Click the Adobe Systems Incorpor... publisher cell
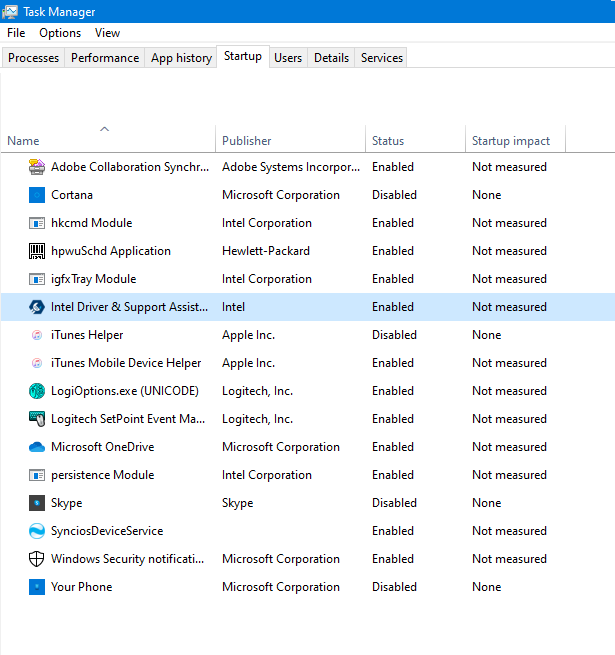This screenshot has height=655, width=615. 291,167
